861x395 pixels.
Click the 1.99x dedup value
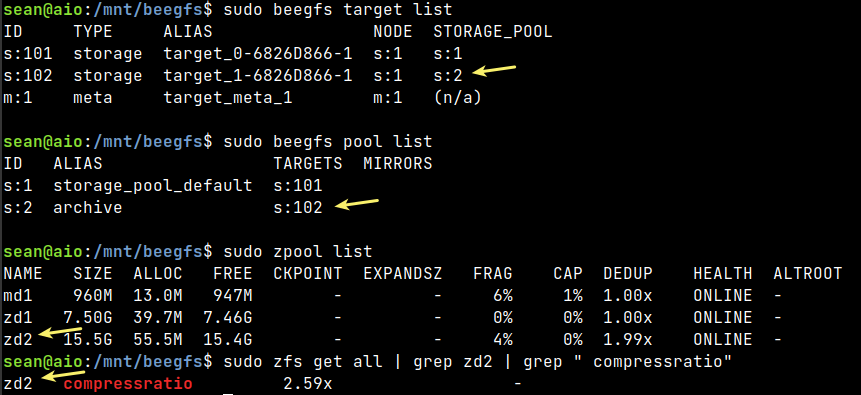pyautogui.click(x=628, y=340)
